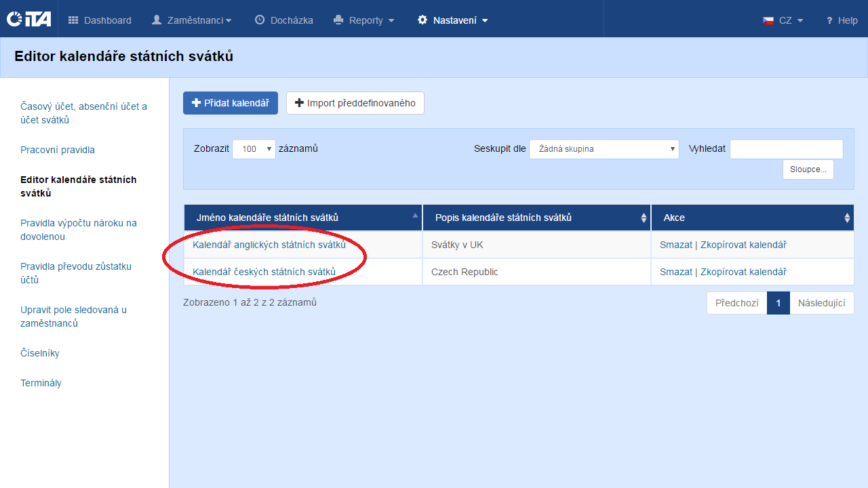Open the Seskupit dle group dropdown
Viewport: 868px width, 488px height.
point(604,149)
